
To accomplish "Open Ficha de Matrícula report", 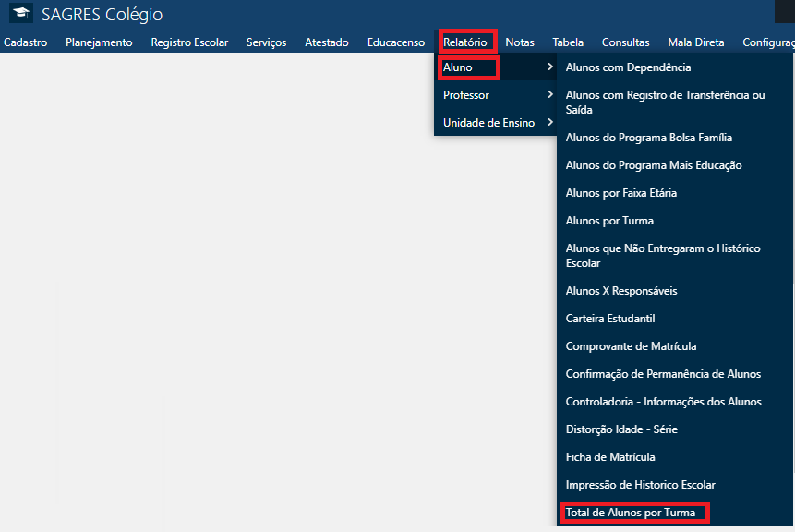I will click(x=610, y=457).
